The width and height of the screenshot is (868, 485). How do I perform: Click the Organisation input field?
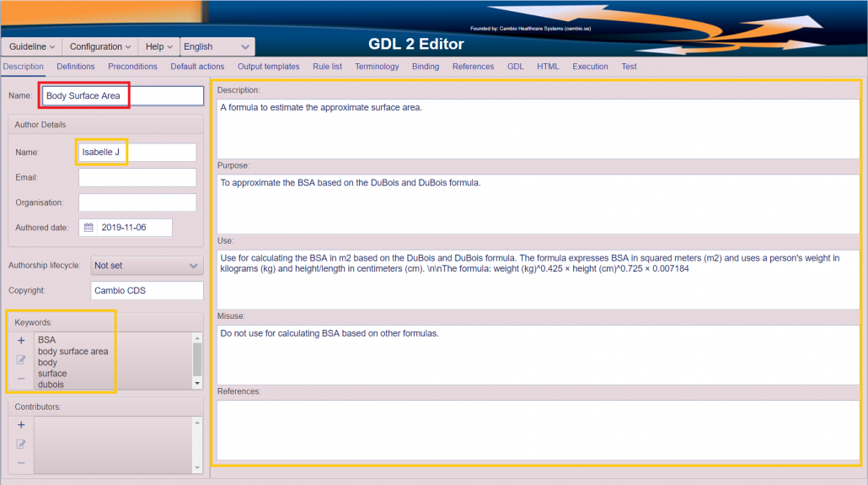coord(137,202)
